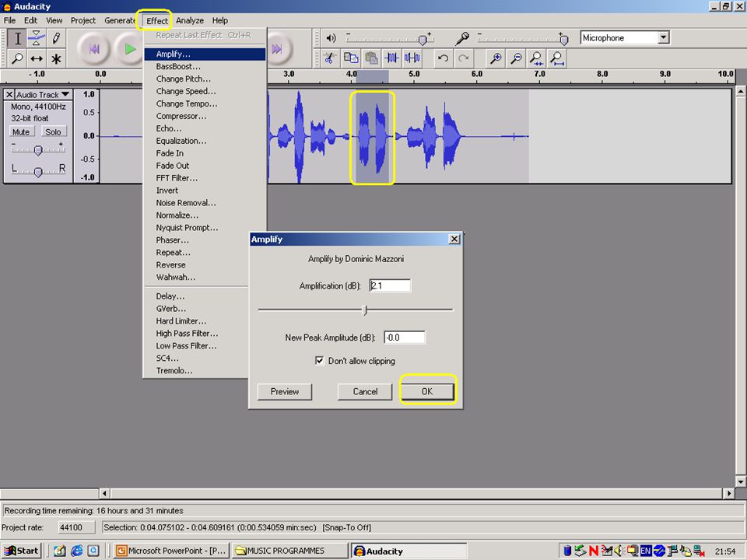Open MUSIC PROGRAMMES folder taskbar button
Screen dimensions: 747x560
point(290,551)
